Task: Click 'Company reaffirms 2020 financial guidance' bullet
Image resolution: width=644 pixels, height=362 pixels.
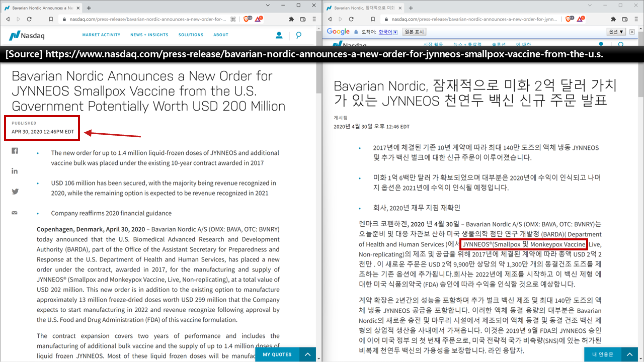Action: [x=111, y=213]
